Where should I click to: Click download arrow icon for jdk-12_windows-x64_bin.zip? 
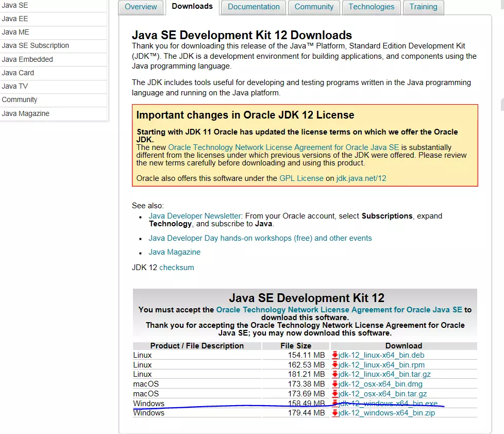[335, 413]
